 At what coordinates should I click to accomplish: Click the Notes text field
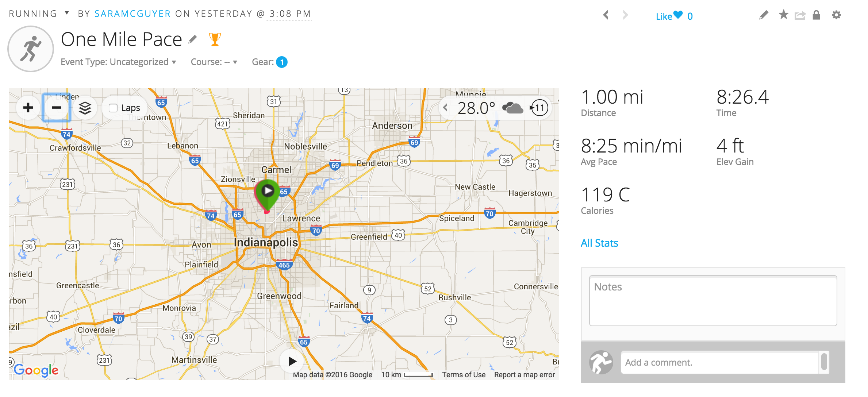coord(713,301)
